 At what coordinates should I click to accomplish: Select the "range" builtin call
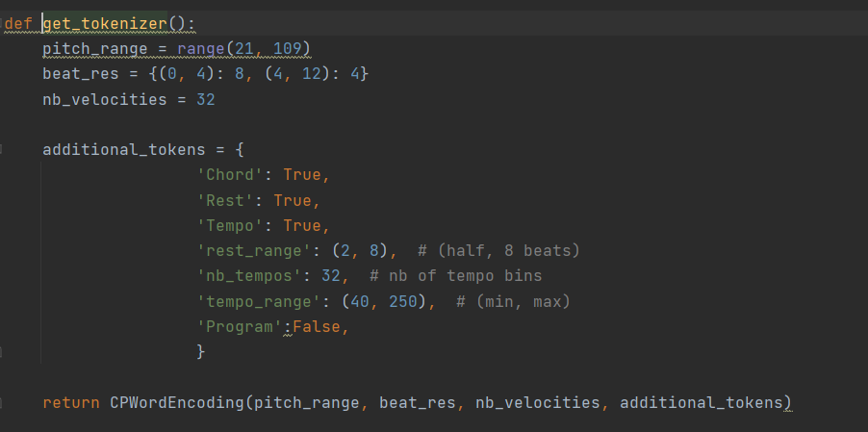201,49
